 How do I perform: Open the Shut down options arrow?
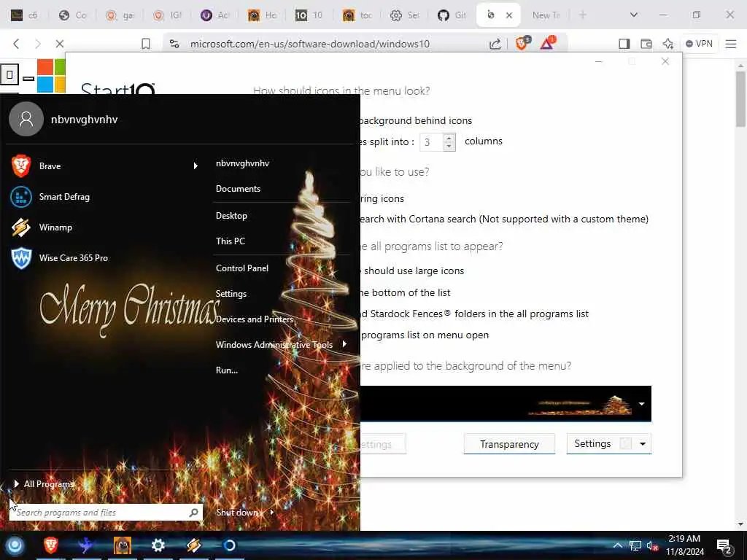[x=272, y=513]
